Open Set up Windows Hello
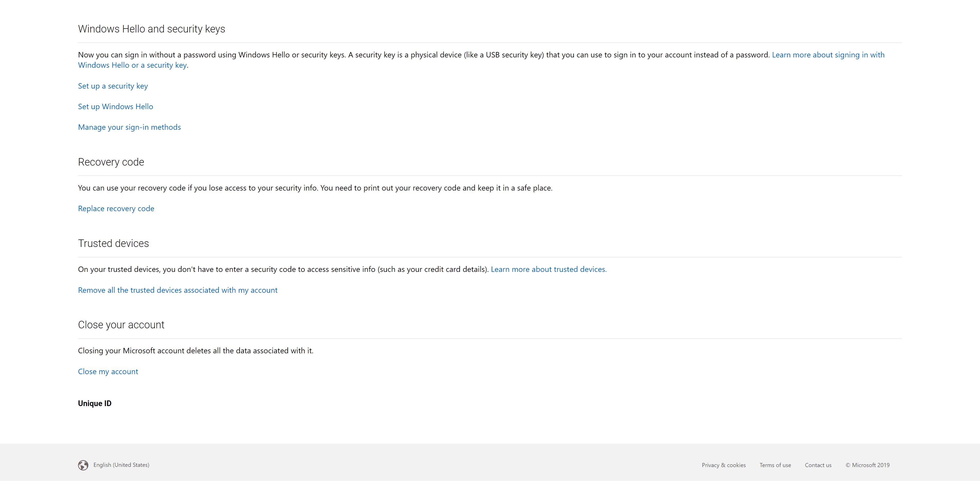The width and height of the screenshot is (980, 481). pyautogui.click(x=116, y=107)
